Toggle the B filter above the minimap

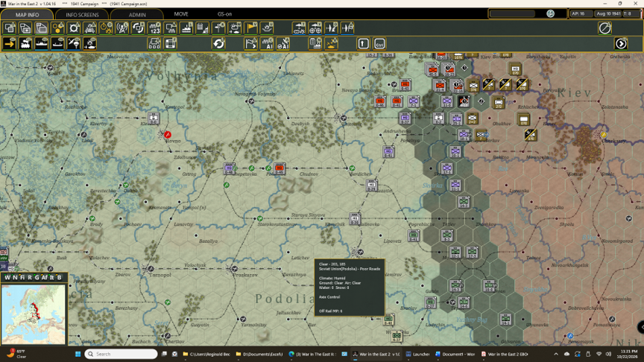59,277
